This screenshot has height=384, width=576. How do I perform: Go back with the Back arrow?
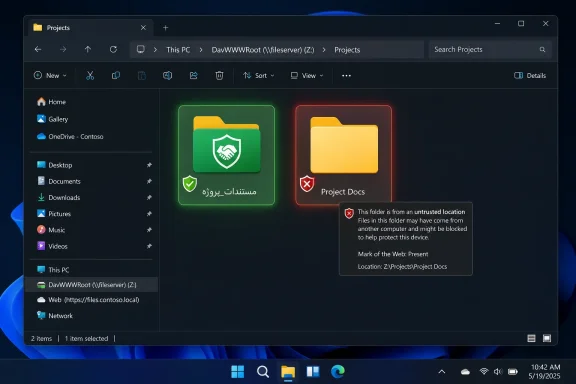pyautogui.click(x=38, y=49)
